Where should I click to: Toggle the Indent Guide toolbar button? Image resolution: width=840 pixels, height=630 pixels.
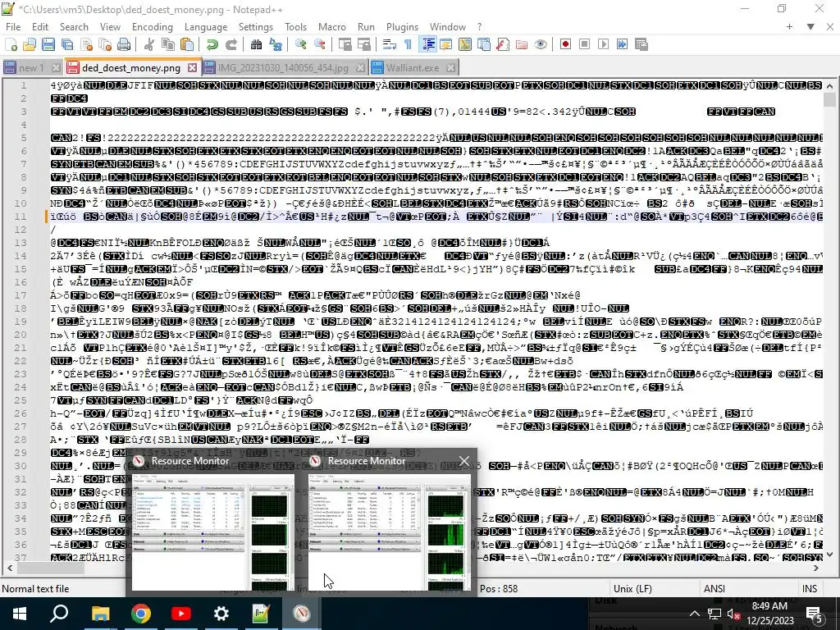(427, 44)
